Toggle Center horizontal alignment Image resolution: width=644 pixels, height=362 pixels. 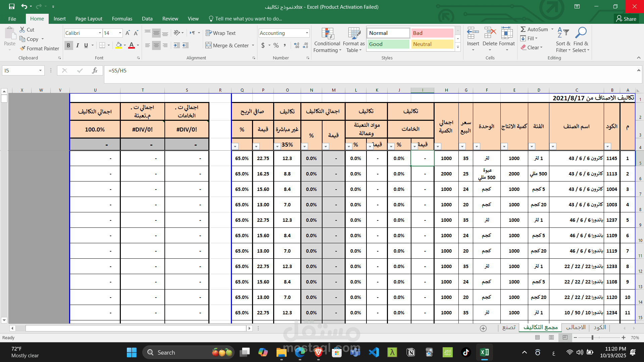click(156, 45)
